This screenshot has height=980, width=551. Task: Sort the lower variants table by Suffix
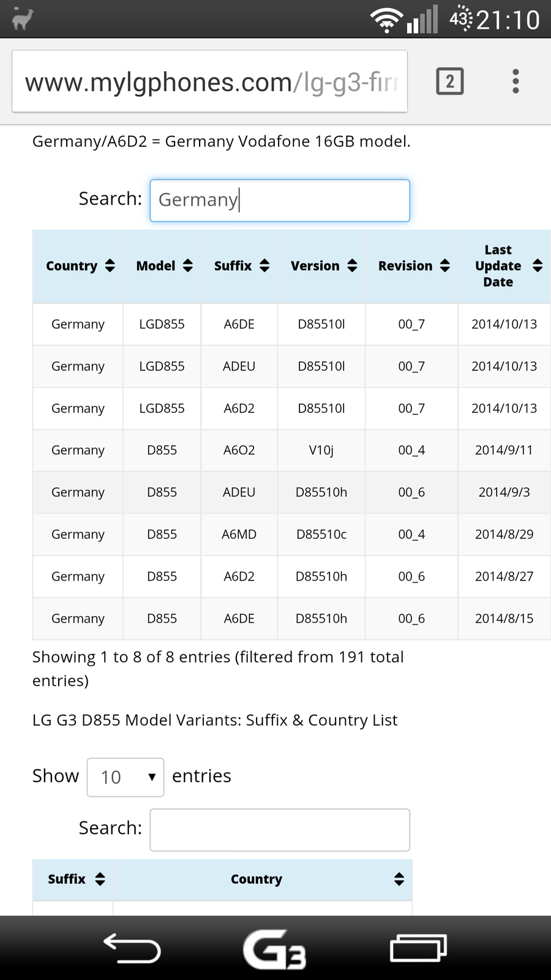coord(73,880)
